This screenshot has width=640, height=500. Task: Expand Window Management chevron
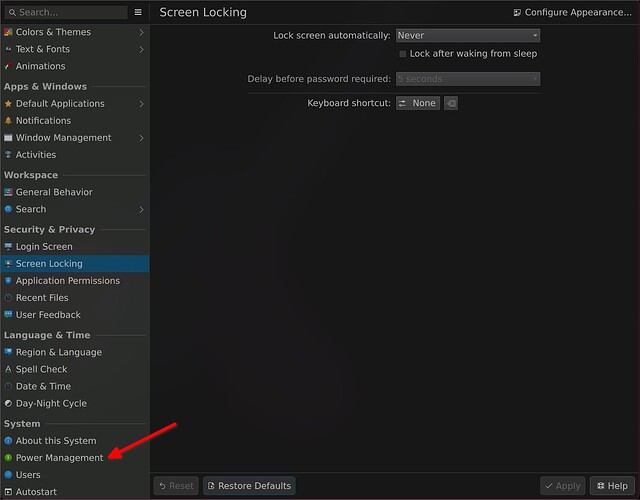141,138
